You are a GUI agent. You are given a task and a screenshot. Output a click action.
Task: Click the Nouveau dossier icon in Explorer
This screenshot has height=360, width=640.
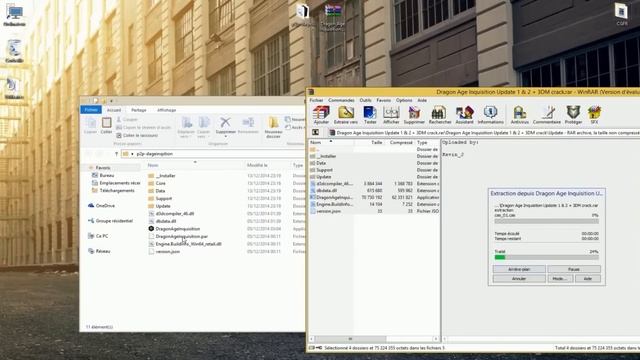point(273,127)
